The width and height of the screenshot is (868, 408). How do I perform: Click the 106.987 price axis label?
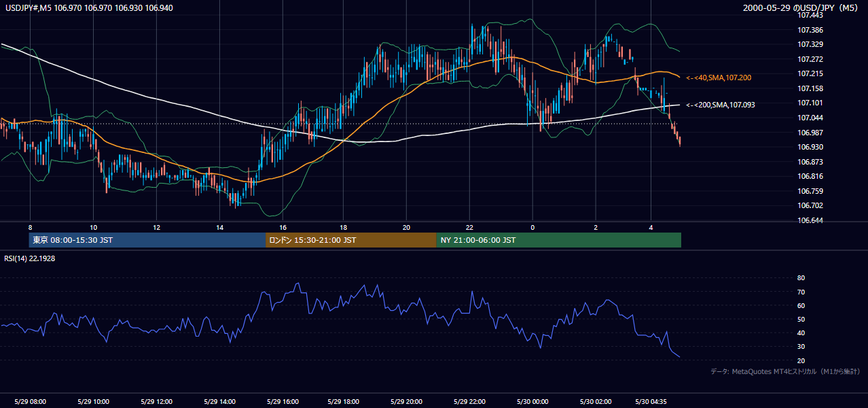click(x=811, y=133)
